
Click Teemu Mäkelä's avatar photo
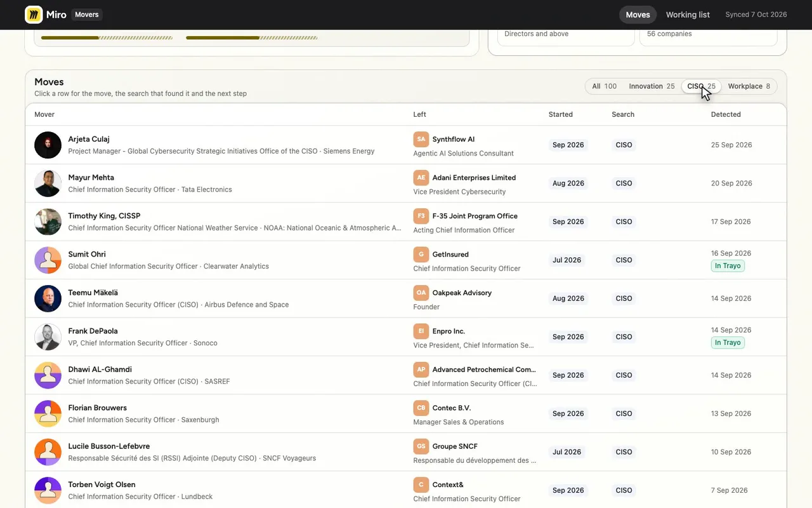click(48, 298)
